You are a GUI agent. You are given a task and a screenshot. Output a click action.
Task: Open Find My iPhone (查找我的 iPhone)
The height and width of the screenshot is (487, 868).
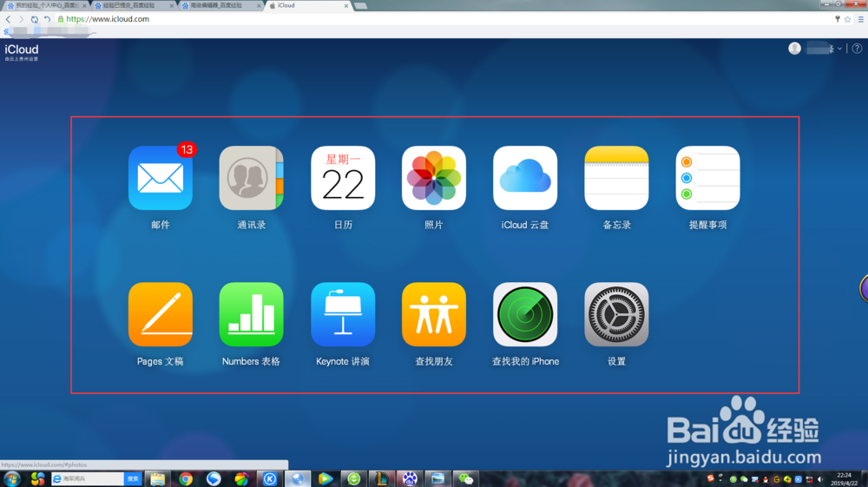tap(525, 314)
